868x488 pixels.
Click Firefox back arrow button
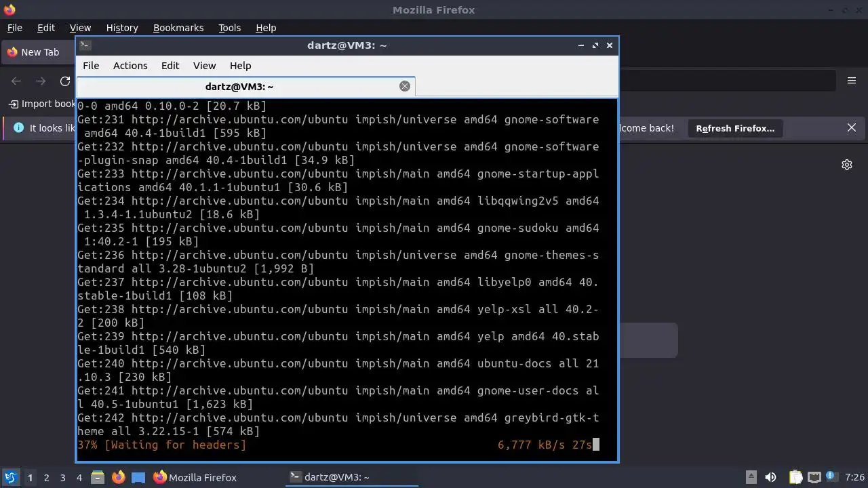click(x=16, y=81)
